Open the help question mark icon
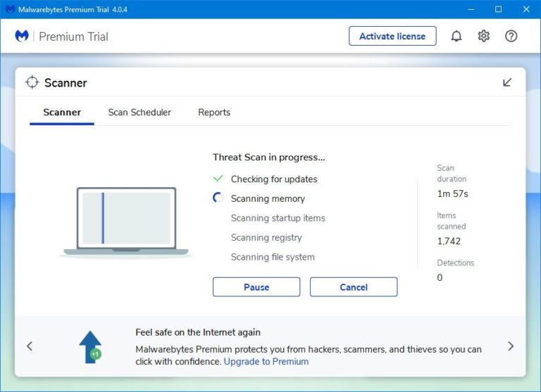 tap(511, 36)
